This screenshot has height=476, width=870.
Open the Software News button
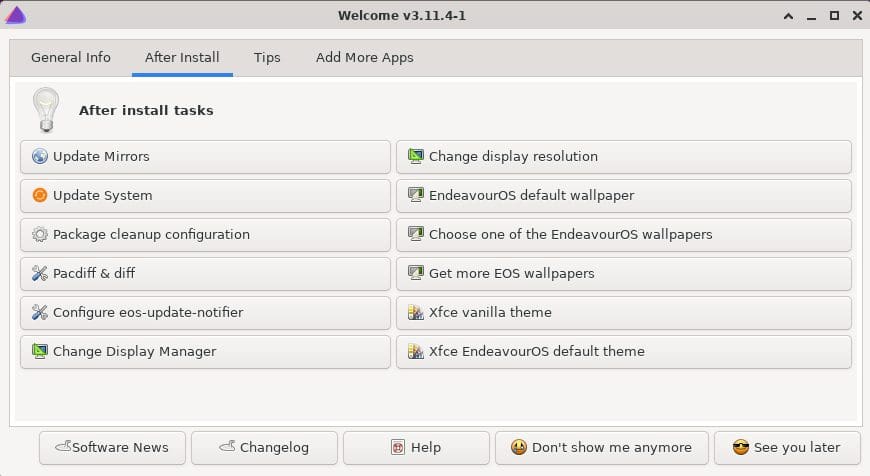pos(112,448)
